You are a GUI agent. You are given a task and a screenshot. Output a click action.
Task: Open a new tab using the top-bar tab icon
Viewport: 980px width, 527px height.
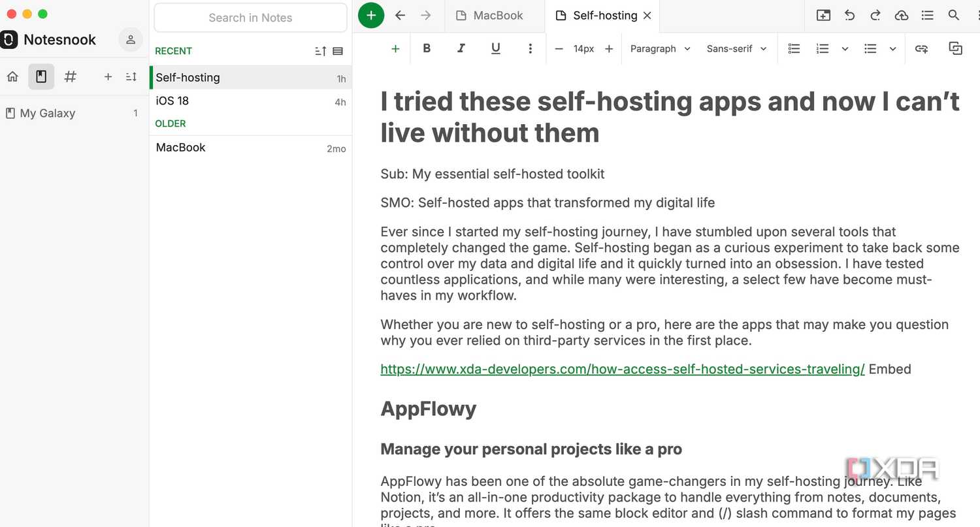[824, 16]
